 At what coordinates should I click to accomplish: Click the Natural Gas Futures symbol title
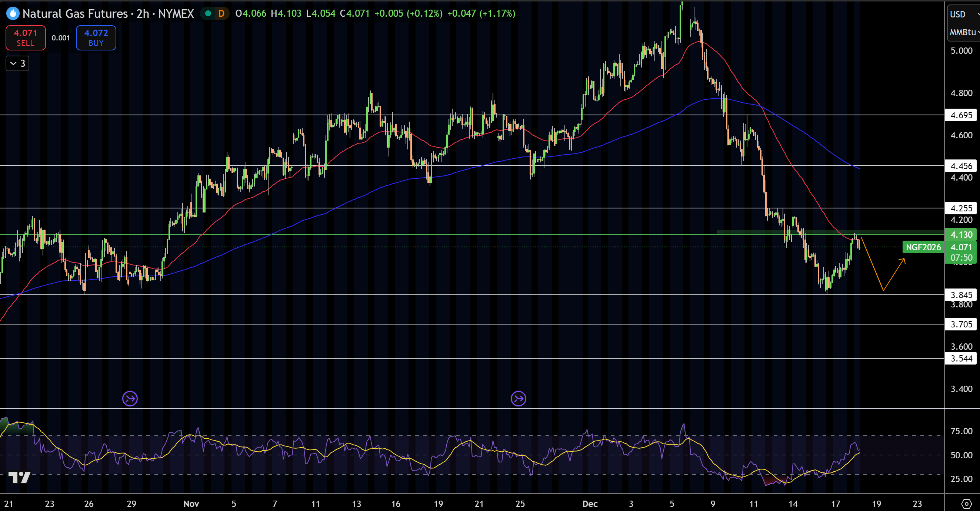tap(75, 14)
